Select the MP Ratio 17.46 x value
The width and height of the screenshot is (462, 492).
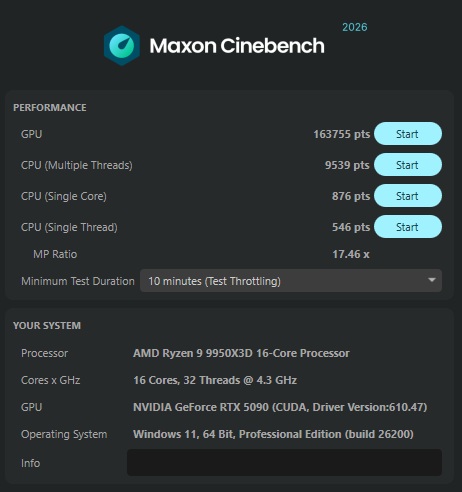351,254
